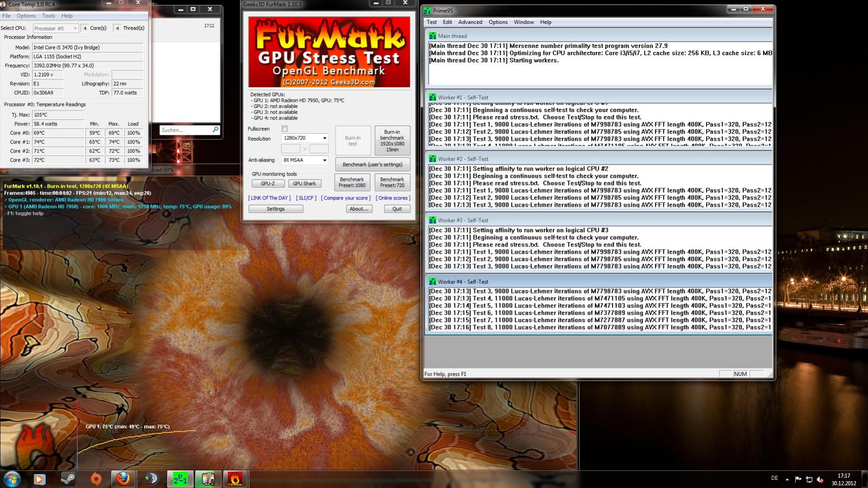The image size is (868, 488).
Task: Click the Show Desktop button
Action: pos(864,479)
